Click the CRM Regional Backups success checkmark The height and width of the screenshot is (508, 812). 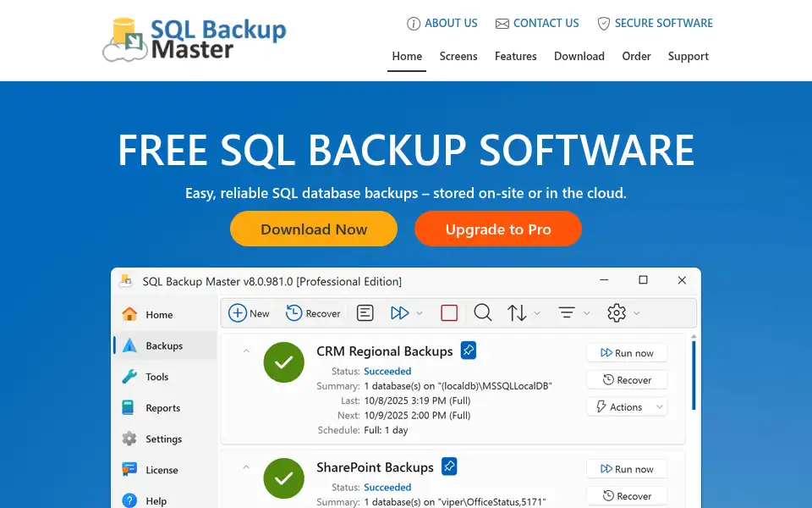coord(284,362)
